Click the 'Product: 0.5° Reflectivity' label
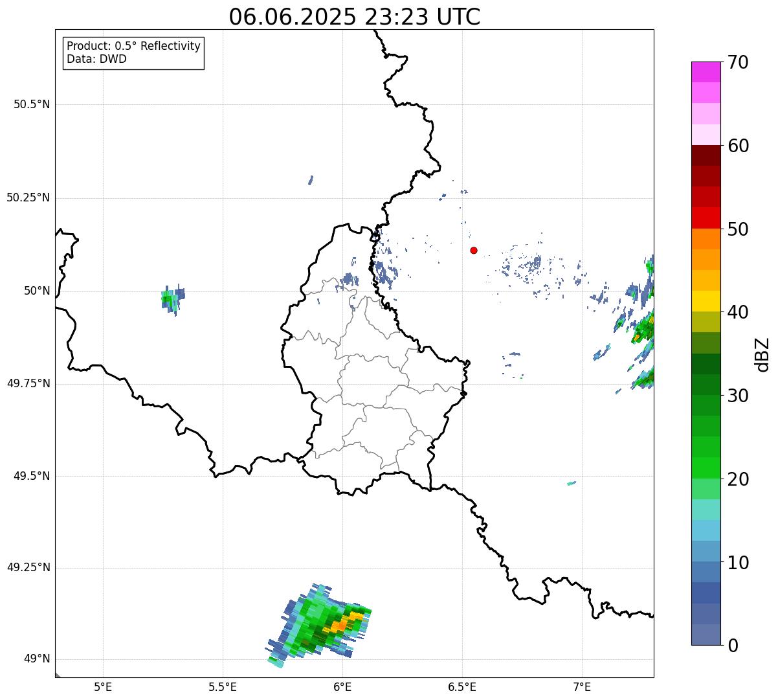The image size is (778, 700). pos(133,47)
